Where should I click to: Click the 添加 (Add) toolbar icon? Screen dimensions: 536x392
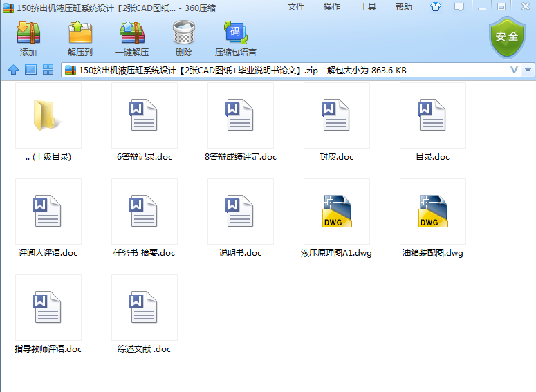(28, 32)
